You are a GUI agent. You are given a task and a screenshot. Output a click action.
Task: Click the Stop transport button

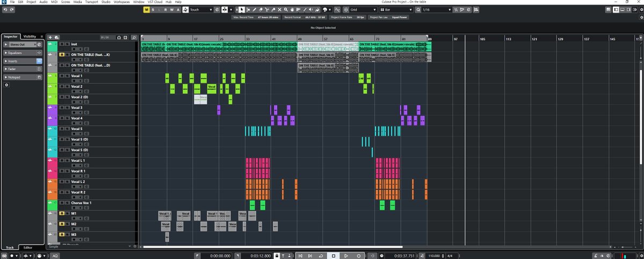(x=334, y=255)
